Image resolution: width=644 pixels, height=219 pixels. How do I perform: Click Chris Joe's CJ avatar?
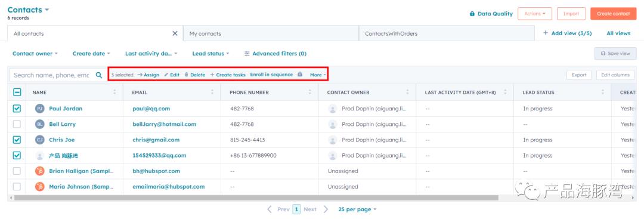pyautogui.click(x=40, y=140)
